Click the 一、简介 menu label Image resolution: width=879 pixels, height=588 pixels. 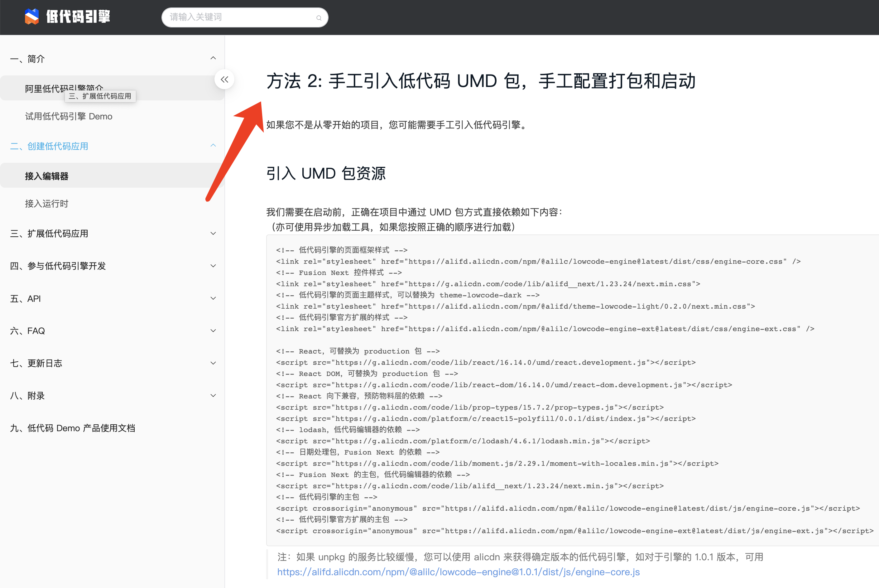[27, 59]
